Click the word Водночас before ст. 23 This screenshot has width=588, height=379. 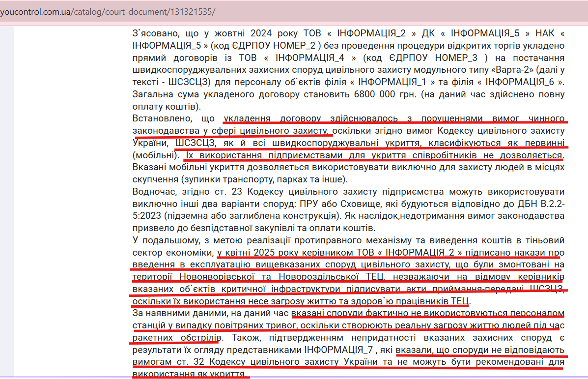(x=155, y=191)
